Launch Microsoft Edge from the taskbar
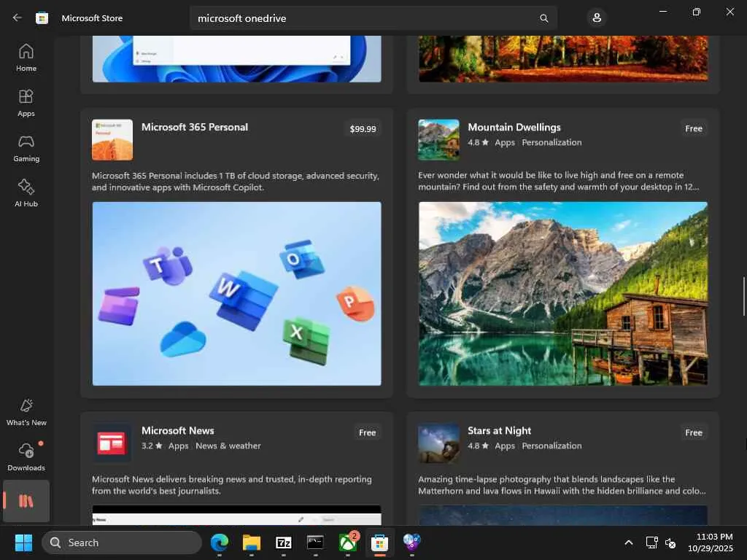 tap(220, 542)
